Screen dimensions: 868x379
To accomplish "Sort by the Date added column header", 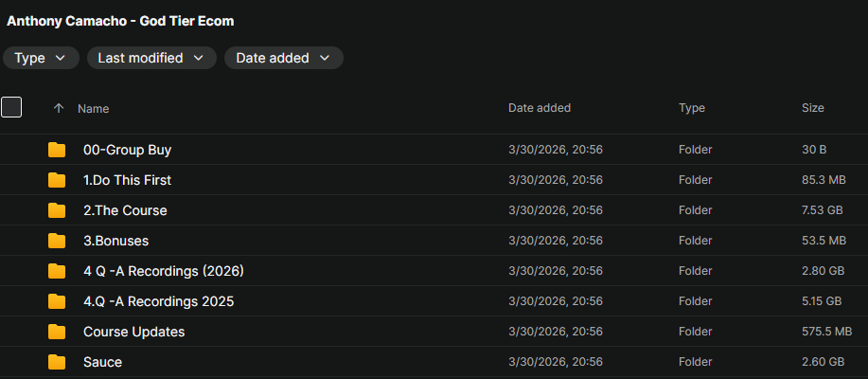I will pyautogui.click(x=540, y=108).
